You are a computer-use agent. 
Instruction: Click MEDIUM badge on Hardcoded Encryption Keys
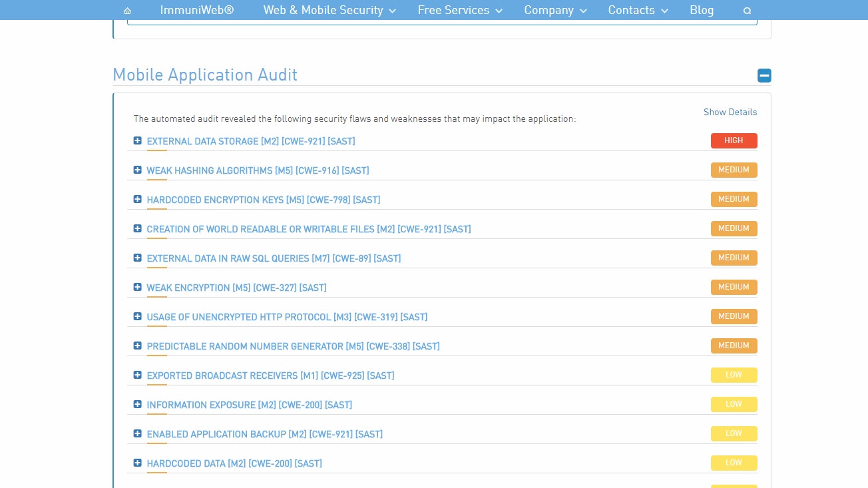(734, 199)
